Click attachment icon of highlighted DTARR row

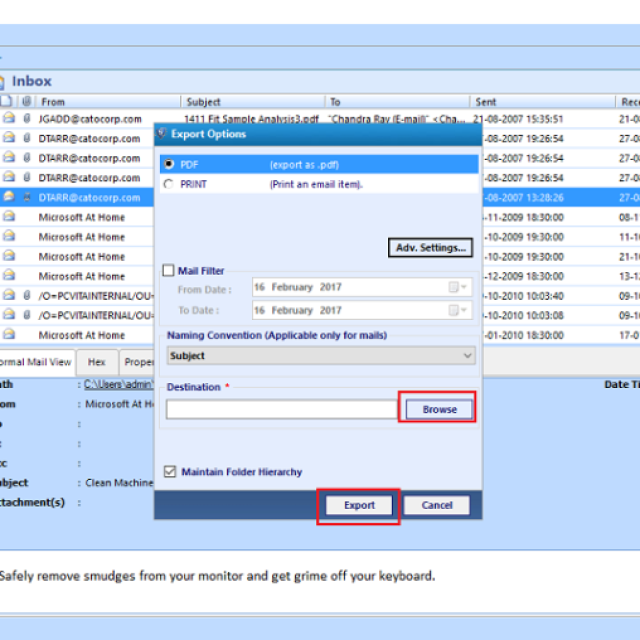(x=27, y=197)
